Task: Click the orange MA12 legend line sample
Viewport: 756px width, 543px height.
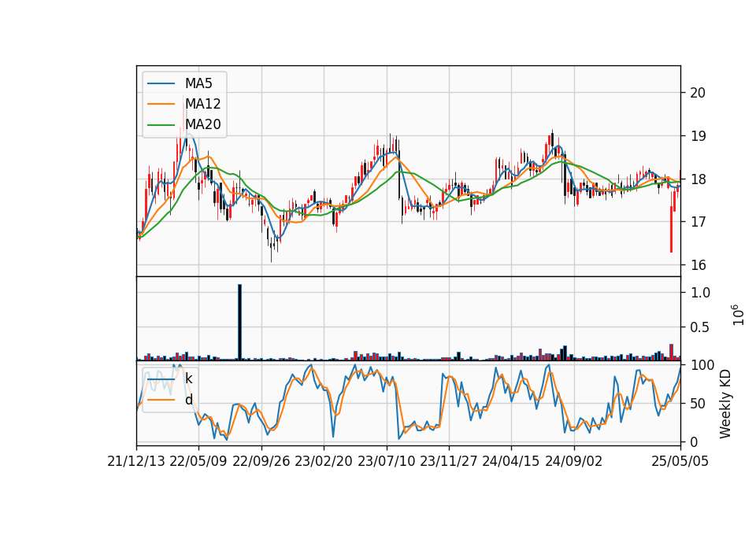Action: pyautogui.click(x=161, y=104)
